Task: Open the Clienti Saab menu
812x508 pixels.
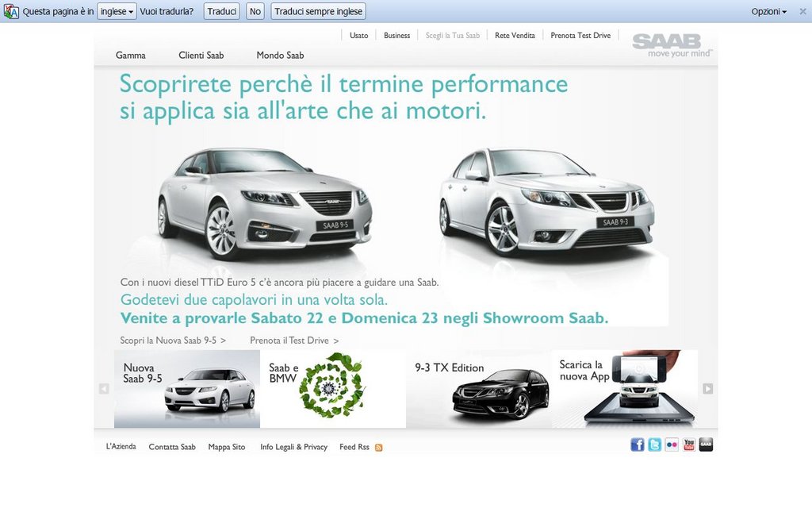Action: point(201,55)
